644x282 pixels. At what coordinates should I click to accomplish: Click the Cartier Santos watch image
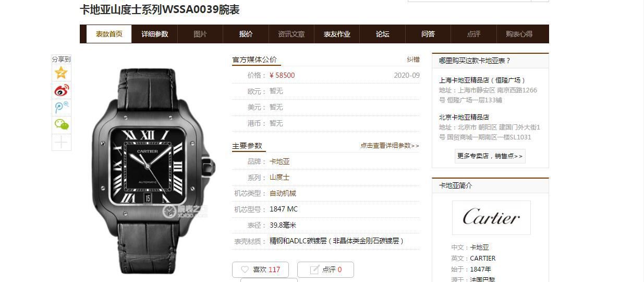154,170
